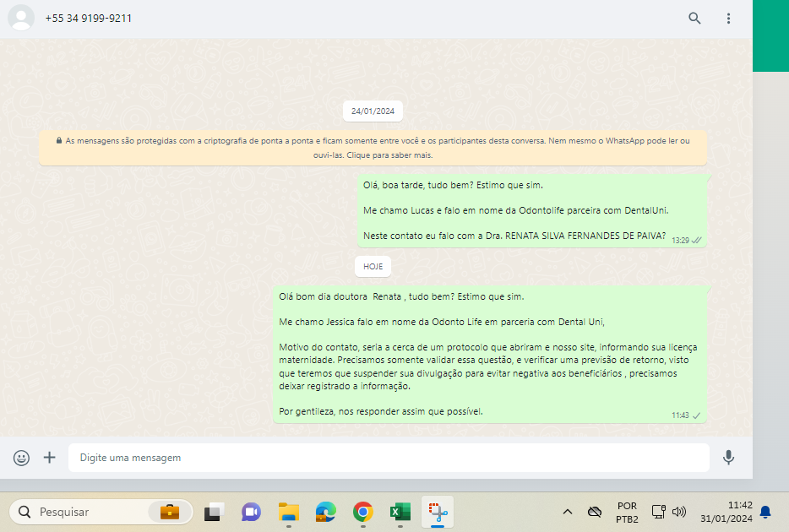Viewport: 789px width, 532px height.
Task: Open Excel from the taskbar
Action: click(400, 512)
